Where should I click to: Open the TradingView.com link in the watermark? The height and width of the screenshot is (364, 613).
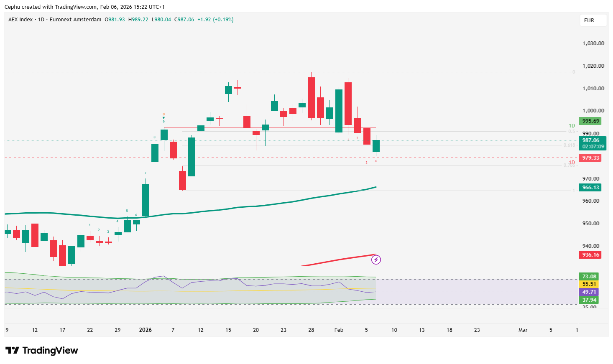pos(75,7)
